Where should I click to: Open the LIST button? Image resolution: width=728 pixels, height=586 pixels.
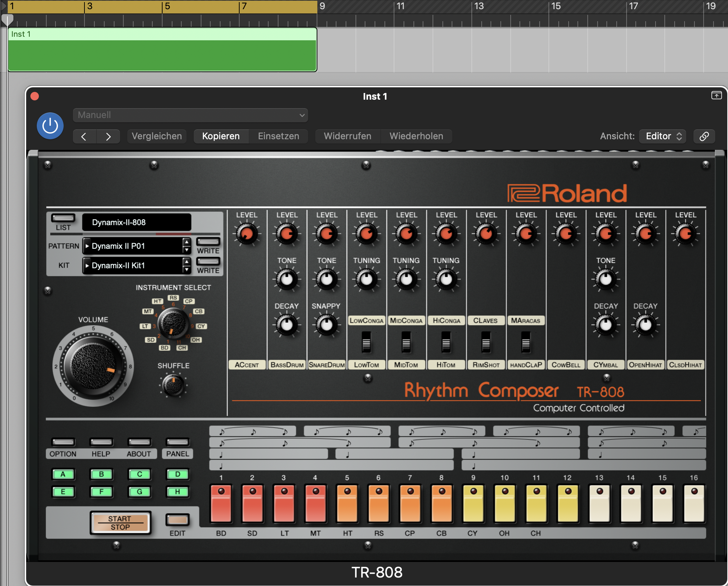(x=63, y=218)
